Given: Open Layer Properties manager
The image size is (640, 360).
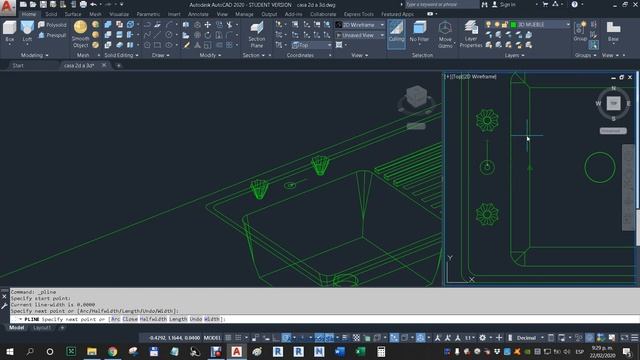Looking at the screenshot, I should point(471,34).
